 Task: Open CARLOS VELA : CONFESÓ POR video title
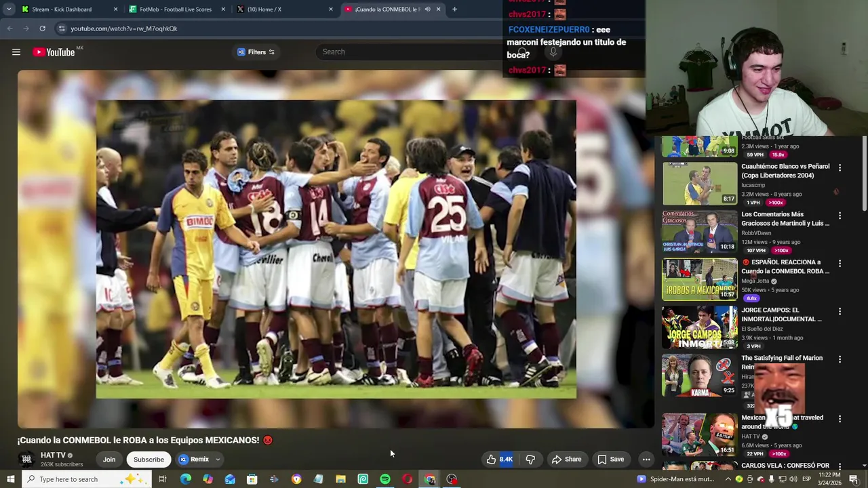pyautogui.click(x=785, y=466)
